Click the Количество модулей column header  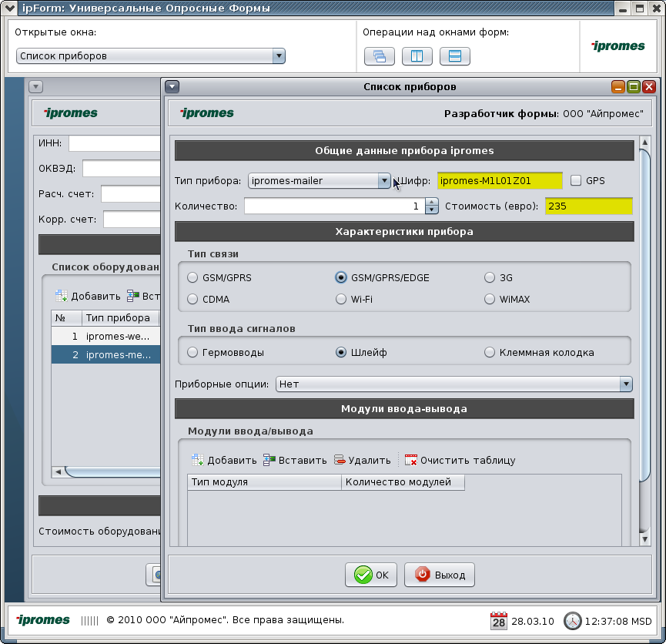(x=403, y=482)
